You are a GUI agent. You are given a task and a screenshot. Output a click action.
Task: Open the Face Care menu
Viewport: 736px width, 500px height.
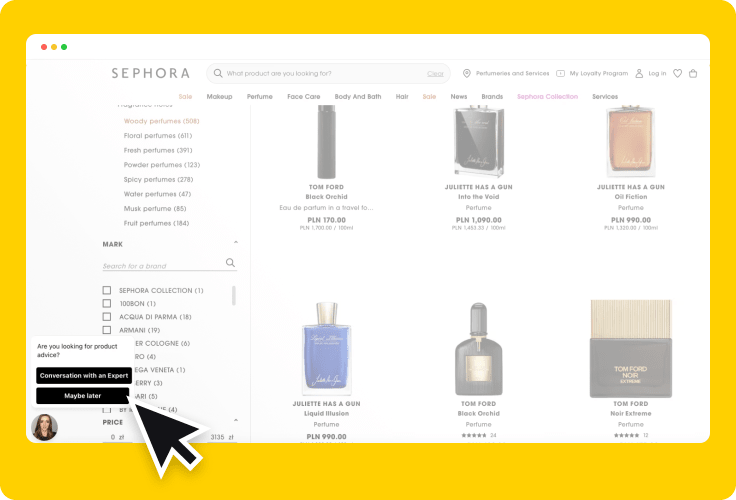click(304, 97)
